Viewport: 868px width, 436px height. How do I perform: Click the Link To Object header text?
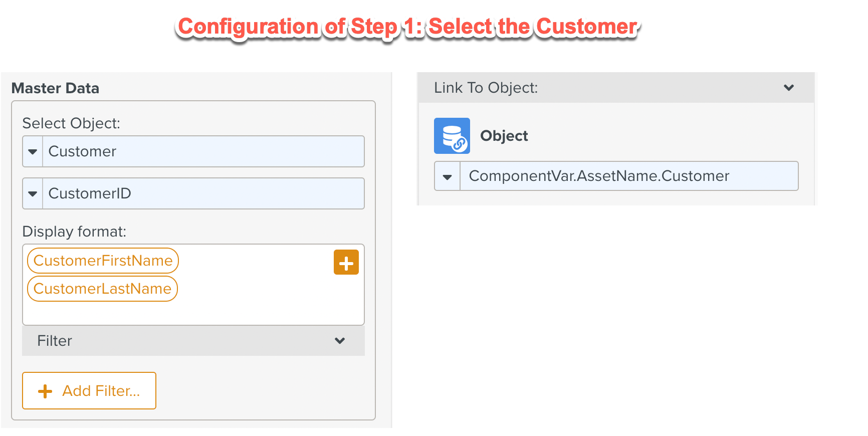486,88
